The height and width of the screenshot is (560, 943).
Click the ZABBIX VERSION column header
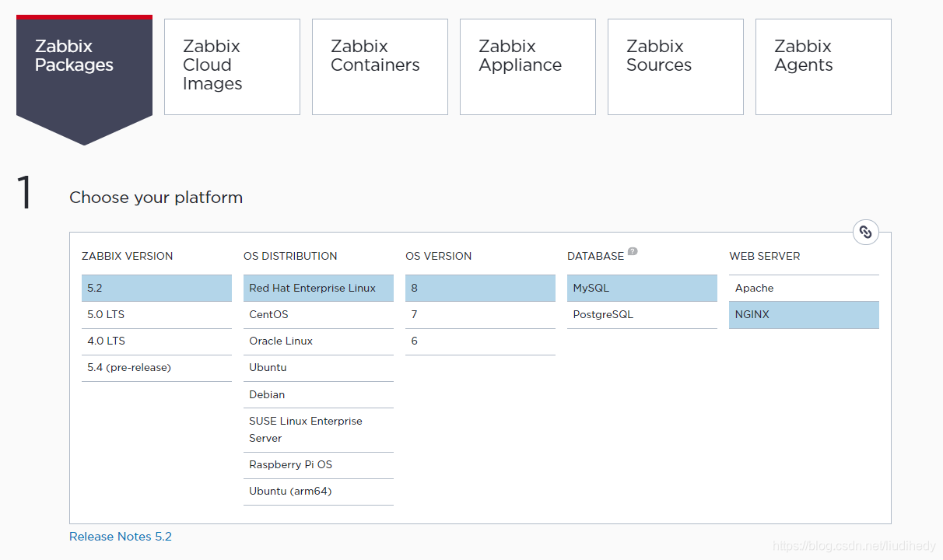click(127, 256)
